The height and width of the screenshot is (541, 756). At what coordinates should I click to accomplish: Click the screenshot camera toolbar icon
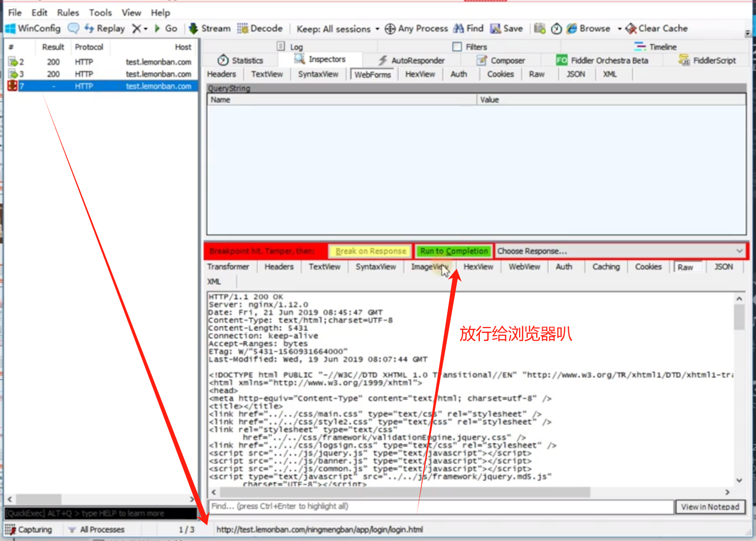(540, 29)
